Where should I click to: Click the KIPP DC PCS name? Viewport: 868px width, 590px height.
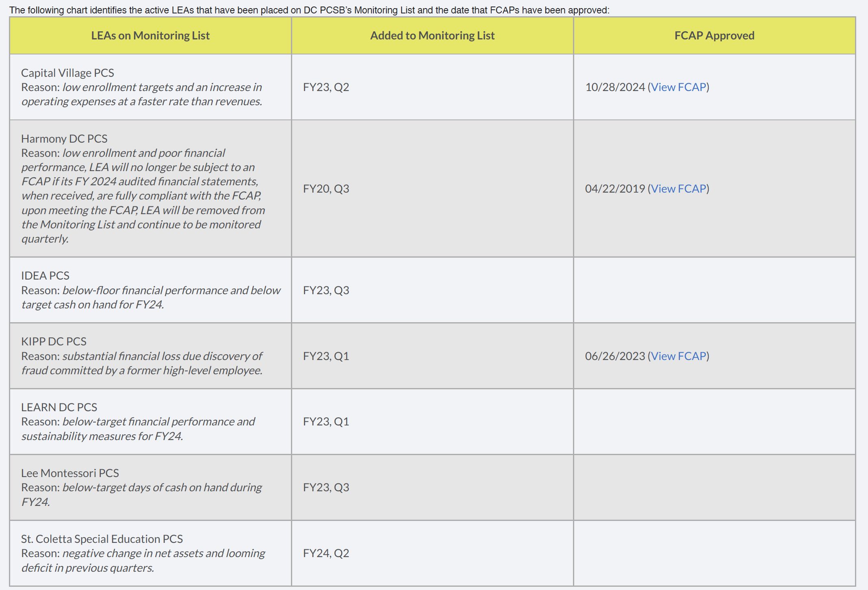tap(54, 342)
